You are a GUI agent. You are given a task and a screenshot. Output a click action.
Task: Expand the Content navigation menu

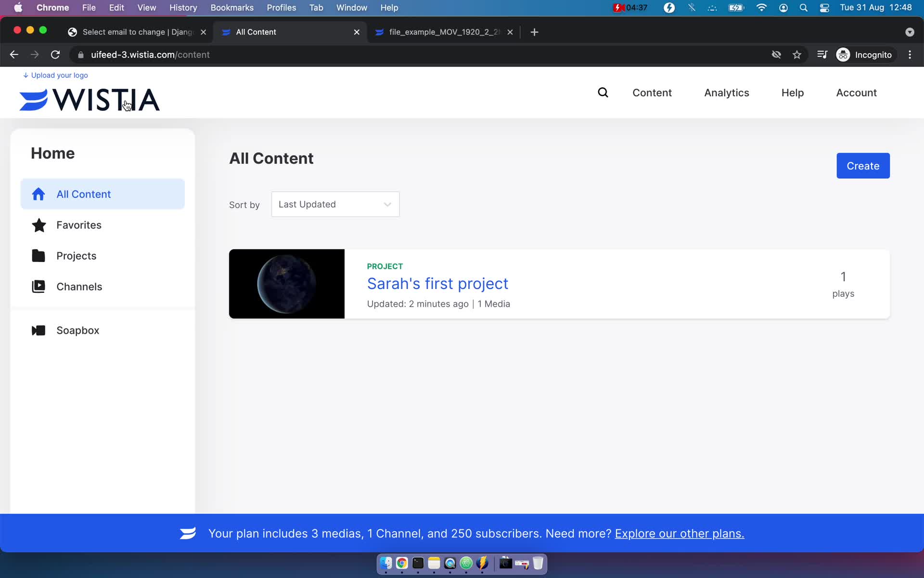click(x=653, y=92)
